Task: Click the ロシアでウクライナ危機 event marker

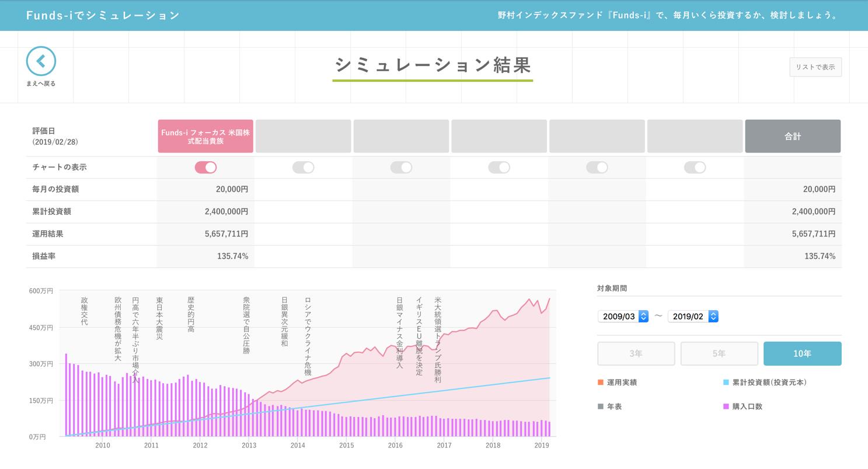Action: click(308, 336)
